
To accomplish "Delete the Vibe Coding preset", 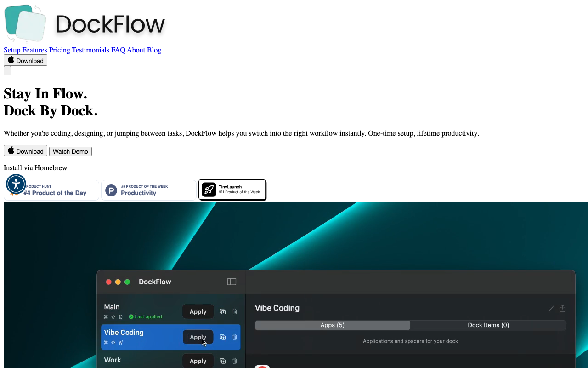I will pos(235,337).
